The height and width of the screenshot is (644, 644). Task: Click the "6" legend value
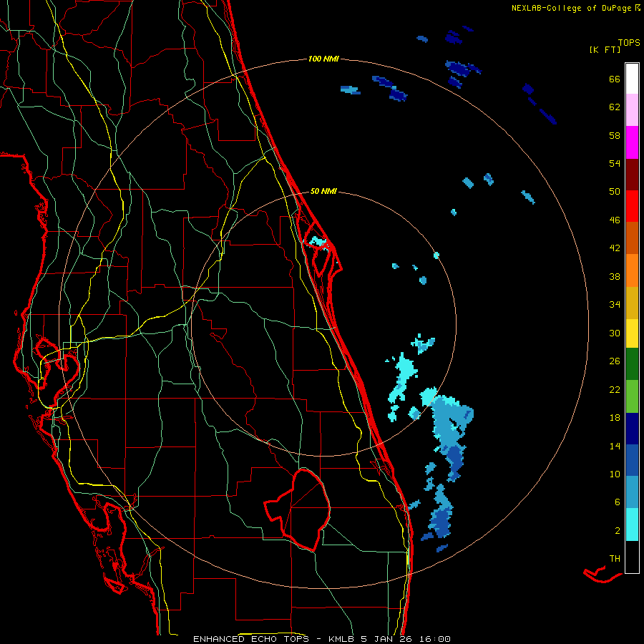click(x=618, y=502)
